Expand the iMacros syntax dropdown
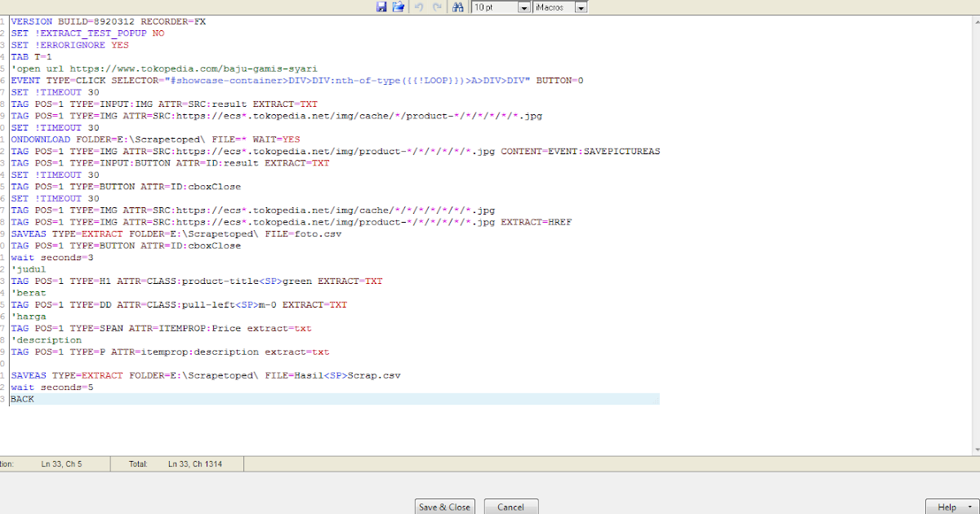Viewport: 980px width, 514px height. click(581, 7)
